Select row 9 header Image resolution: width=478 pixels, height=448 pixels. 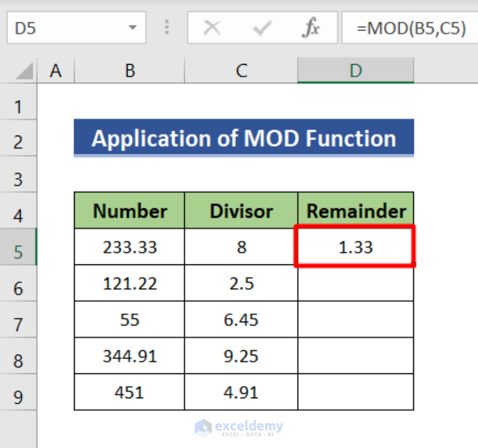tap(18, 392)
